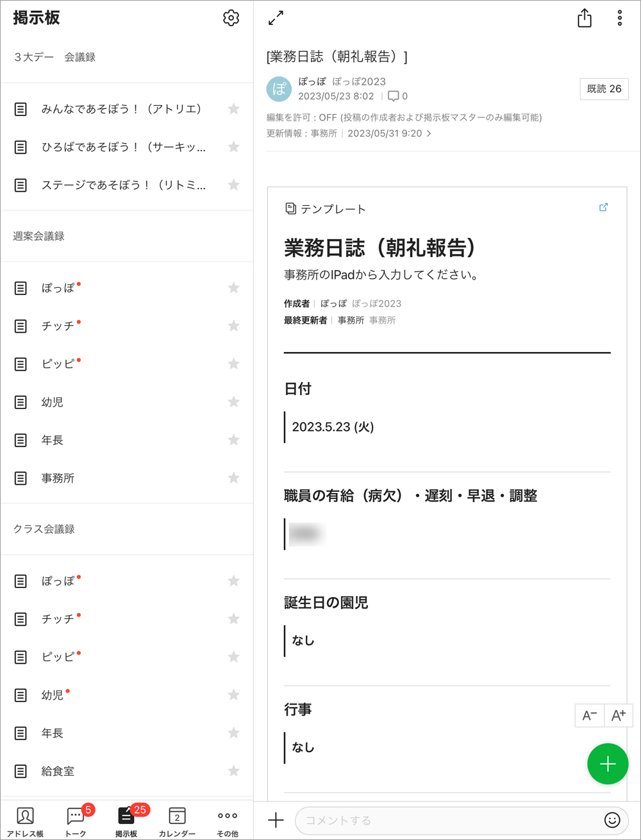
Task: Switch to the トーク tab
Action: (x=76, y=821)
